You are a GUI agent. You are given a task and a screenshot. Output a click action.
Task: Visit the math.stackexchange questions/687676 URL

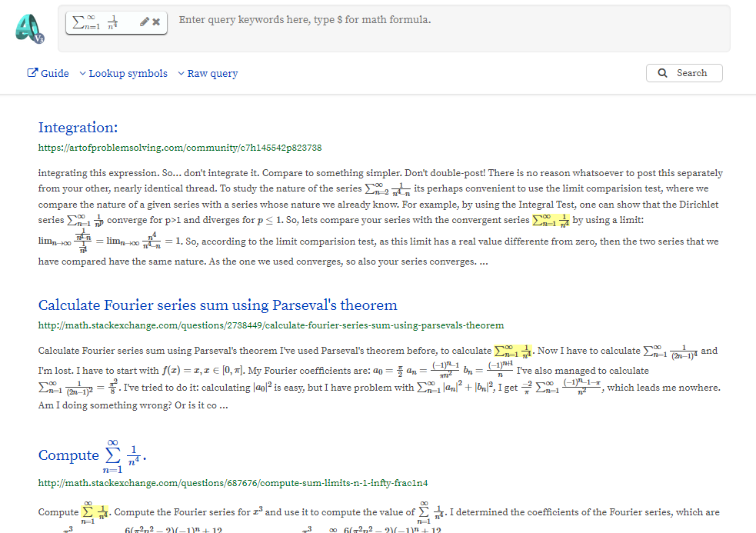(232, 483)
